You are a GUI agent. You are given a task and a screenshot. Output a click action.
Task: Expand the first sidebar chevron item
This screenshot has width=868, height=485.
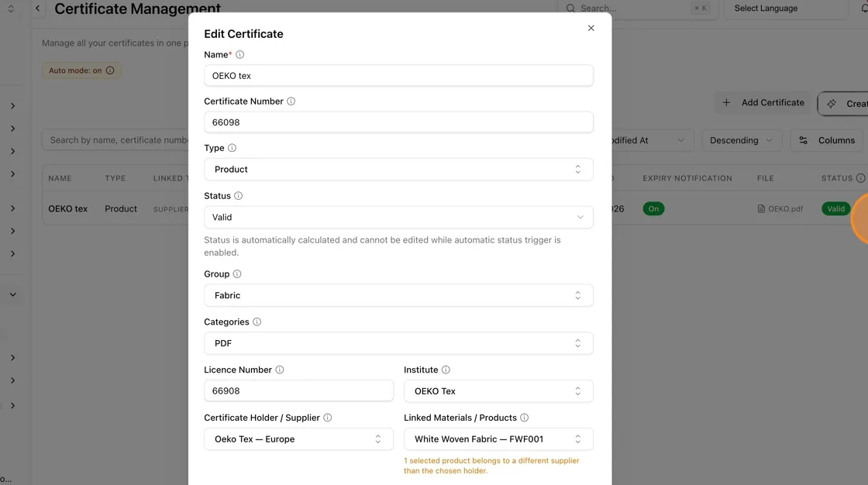12,105
